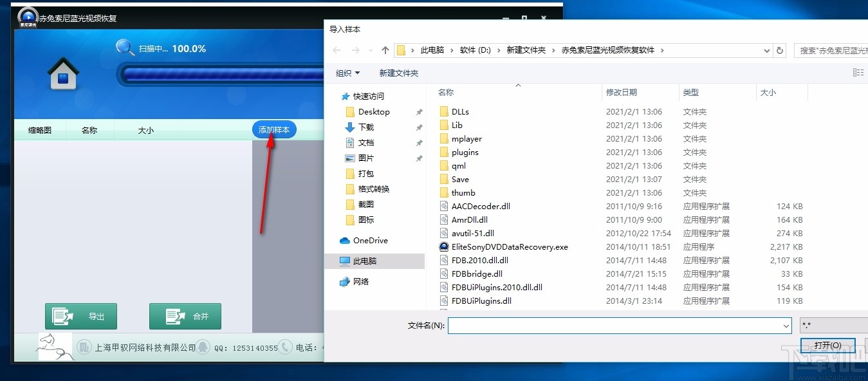Unpin the 图片 folder from Quick access
The width and height of the screenshot is (868, 381).
tap(420, 158)
